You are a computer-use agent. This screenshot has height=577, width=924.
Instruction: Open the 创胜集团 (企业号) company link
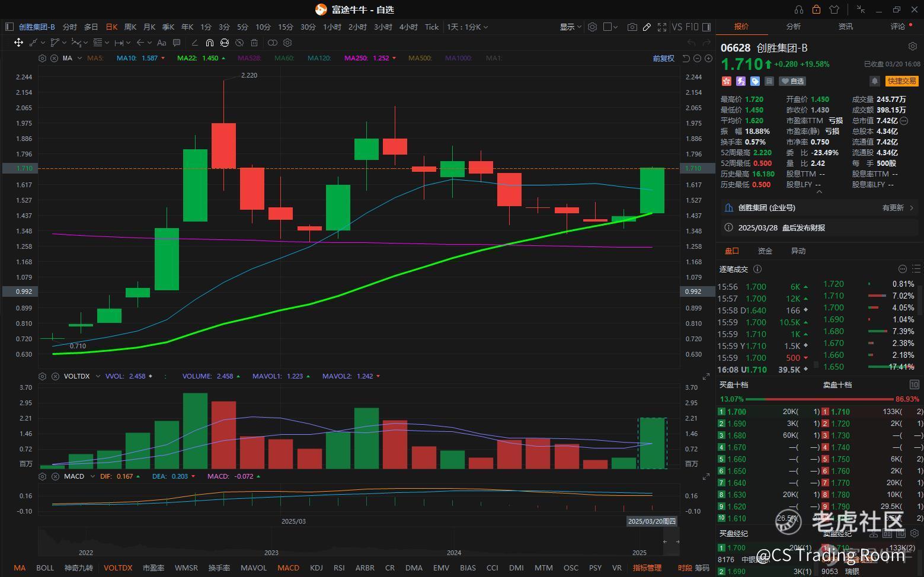(x=819, y=207)
